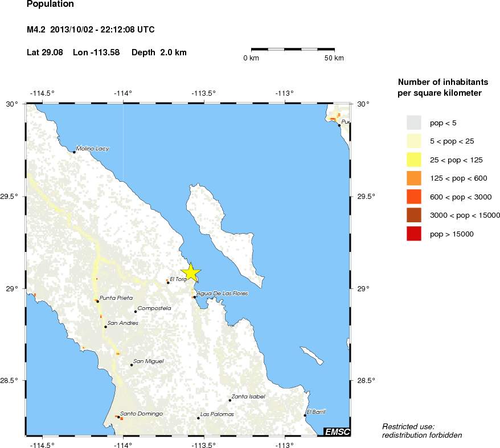Click the EMSC logo on the map
Viewport: 500px width, 448px height.
point(337,432)
